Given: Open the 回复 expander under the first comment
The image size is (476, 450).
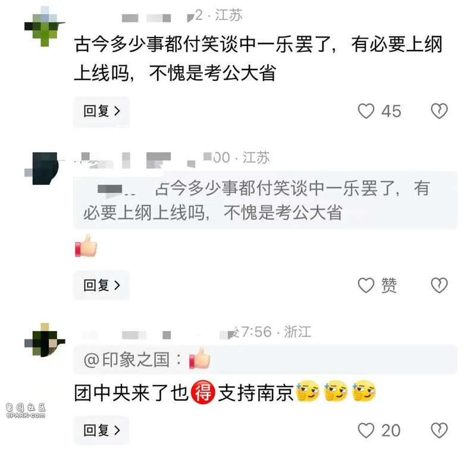Looking at the screenshot, I should 101,111.
